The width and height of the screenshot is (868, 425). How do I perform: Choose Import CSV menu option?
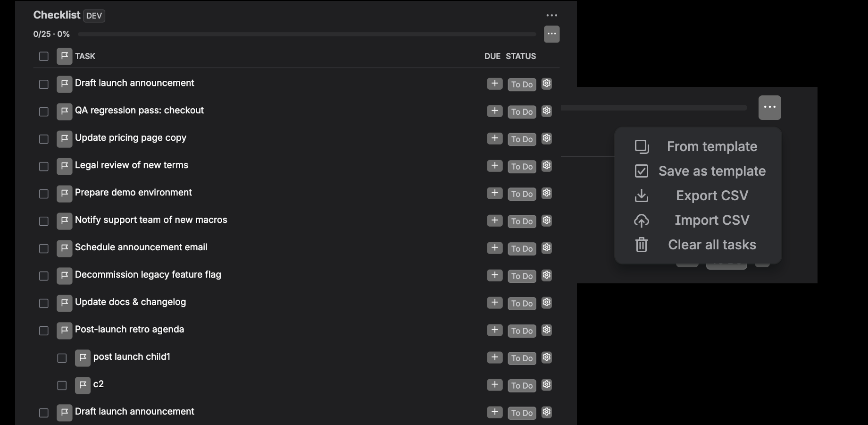point(698,220)
